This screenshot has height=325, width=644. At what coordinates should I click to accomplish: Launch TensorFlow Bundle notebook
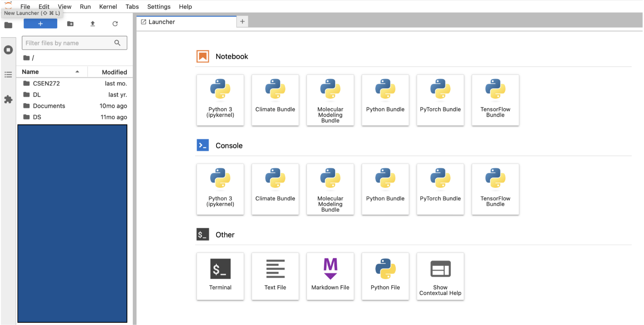[x=495, y=100]
